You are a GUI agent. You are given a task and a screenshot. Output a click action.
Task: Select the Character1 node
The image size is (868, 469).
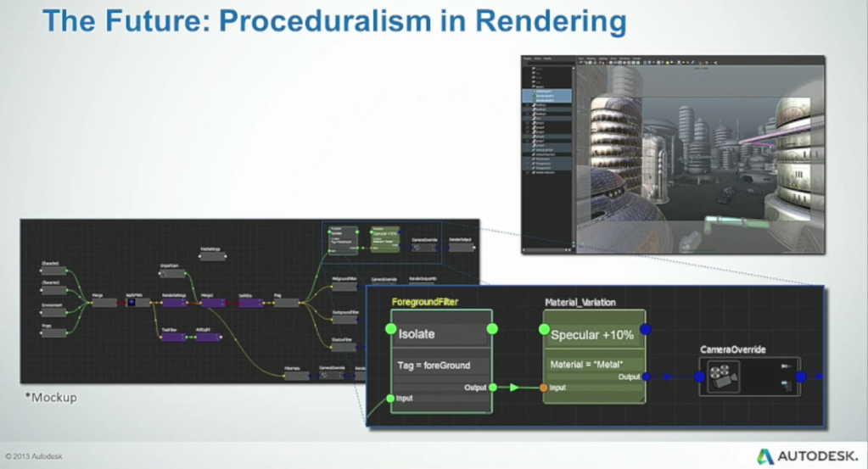(x=53, y=271)
